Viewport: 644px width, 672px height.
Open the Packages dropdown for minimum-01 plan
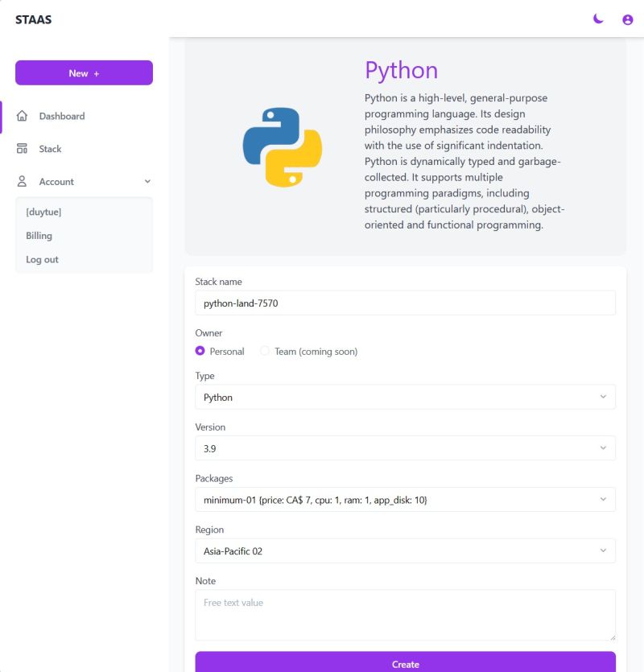click(405, 499)
